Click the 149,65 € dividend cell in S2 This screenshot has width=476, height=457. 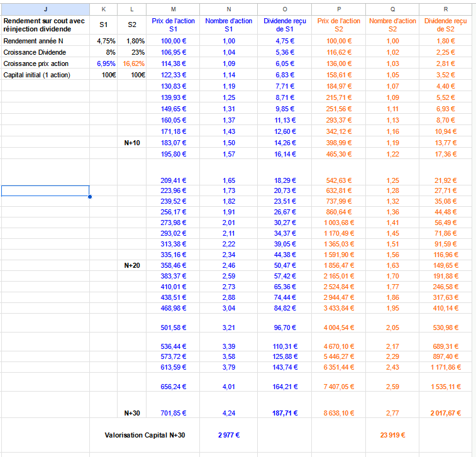pos(446,265)
